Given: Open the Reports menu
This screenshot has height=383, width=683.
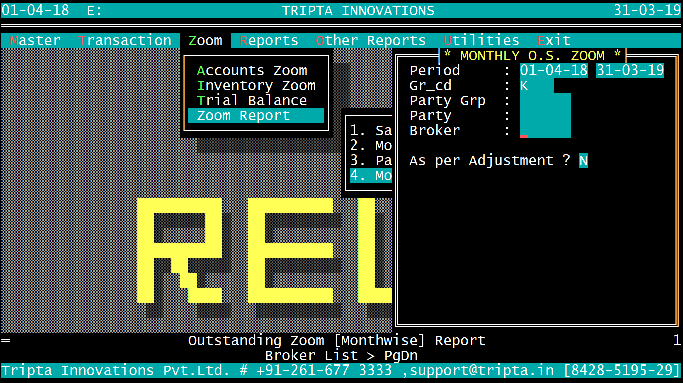Looking at the screenshot, I should click(x=269, y=41).
